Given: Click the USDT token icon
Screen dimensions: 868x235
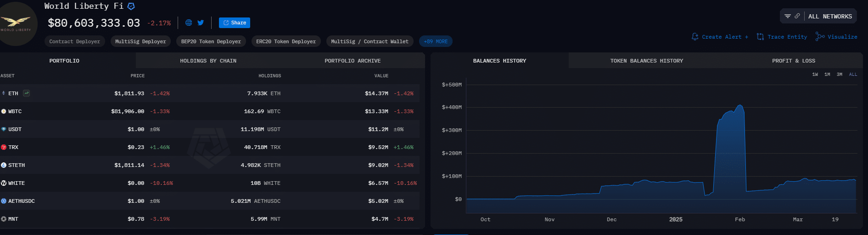Looking at the screenshot, I should tap(4, 129).
